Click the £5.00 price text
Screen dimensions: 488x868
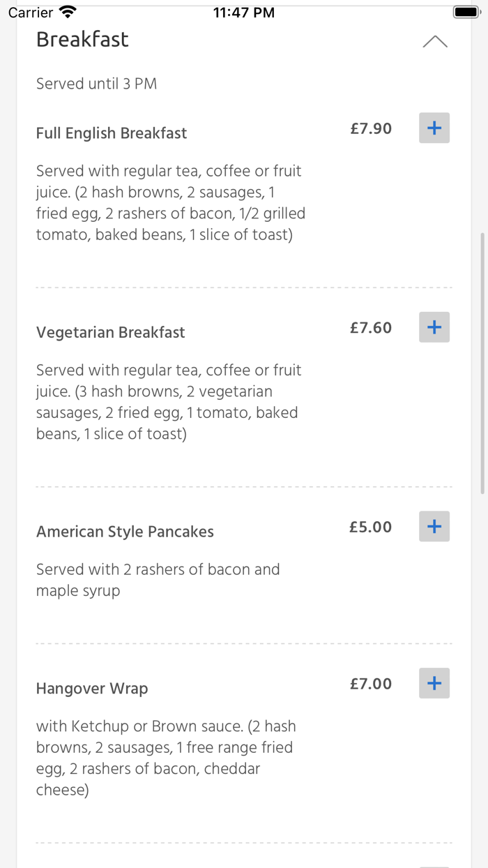[370, 527]
